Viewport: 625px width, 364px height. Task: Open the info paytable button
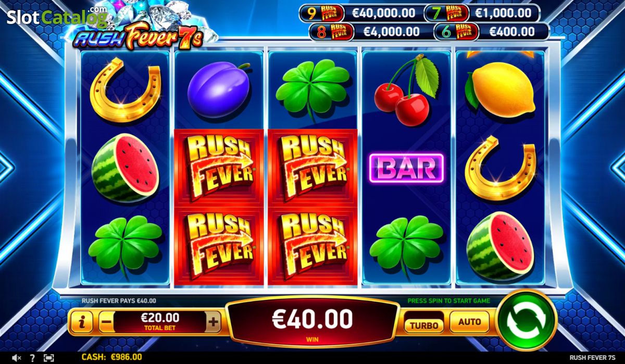81,322
